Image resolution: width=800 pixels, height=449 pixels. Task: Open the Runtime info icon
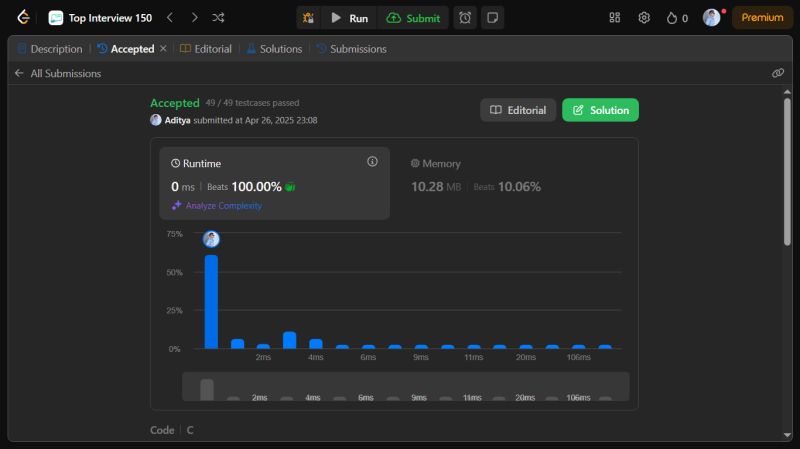[372, 162]
